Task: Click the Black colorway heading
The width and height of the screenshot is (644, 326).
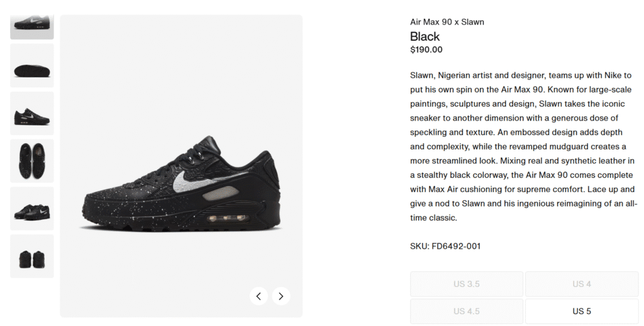Action: click(x=425, y=36)
